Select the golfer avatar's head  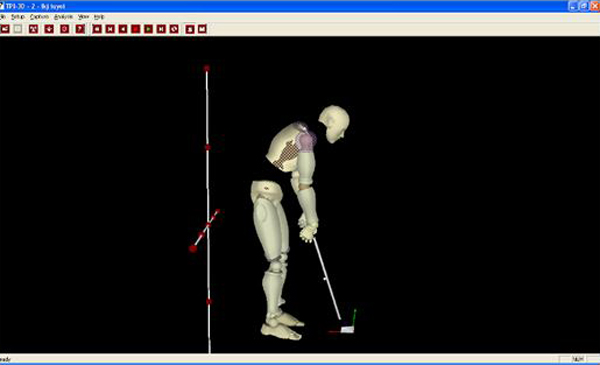click(x=334, y=124)
